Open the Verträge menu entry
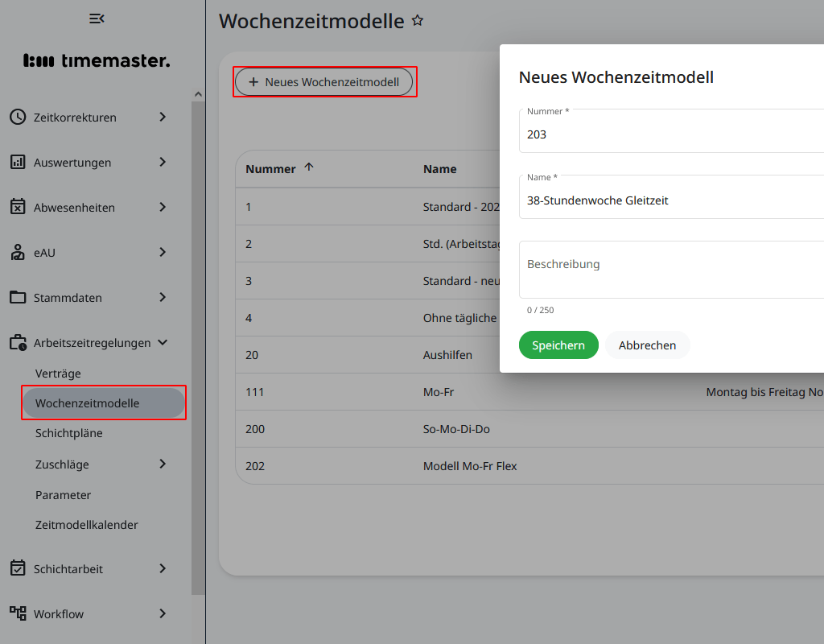 pyautogui.click(x=59, y=374)
